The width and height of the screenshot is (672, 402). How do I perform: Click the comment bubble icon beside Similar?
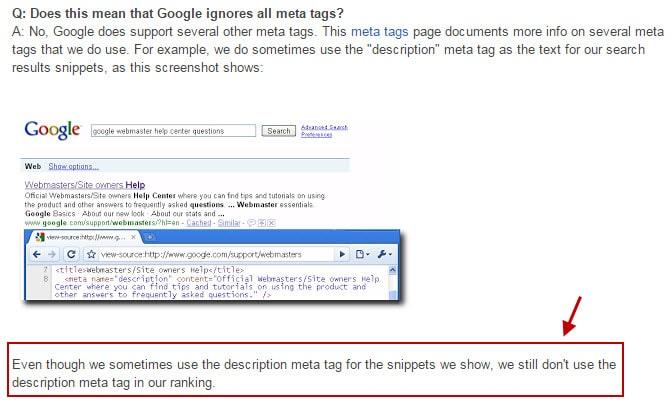[x=252, y=223]
